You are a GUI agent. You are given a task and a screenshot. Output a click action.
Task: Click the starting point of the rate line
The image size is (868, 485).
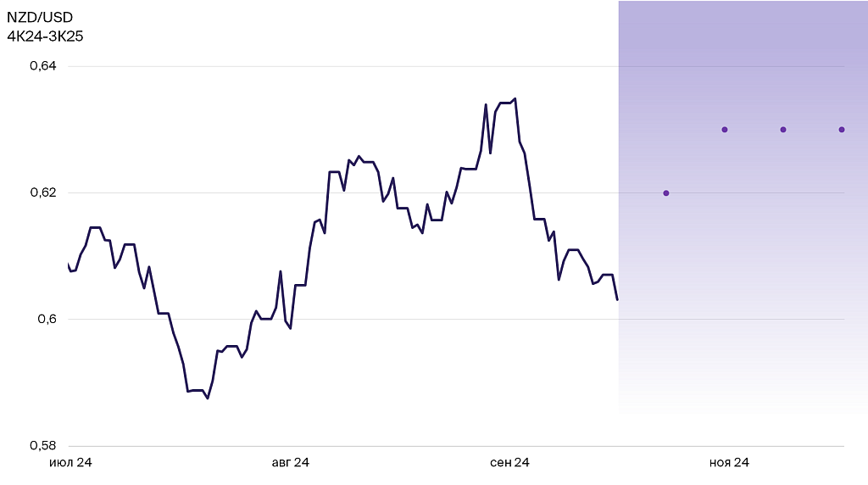coord(67,264)
